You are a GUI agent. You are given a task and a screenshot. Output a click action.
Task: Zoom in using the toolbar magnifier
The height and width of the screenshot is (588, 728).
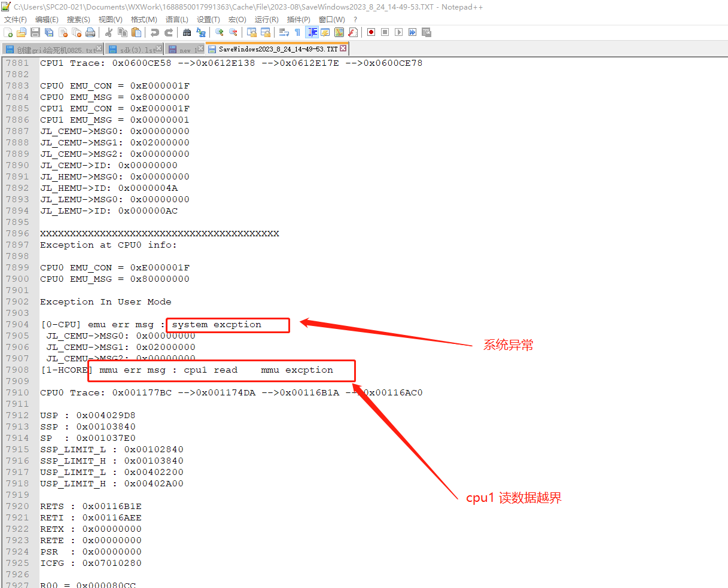pos(220,32)
